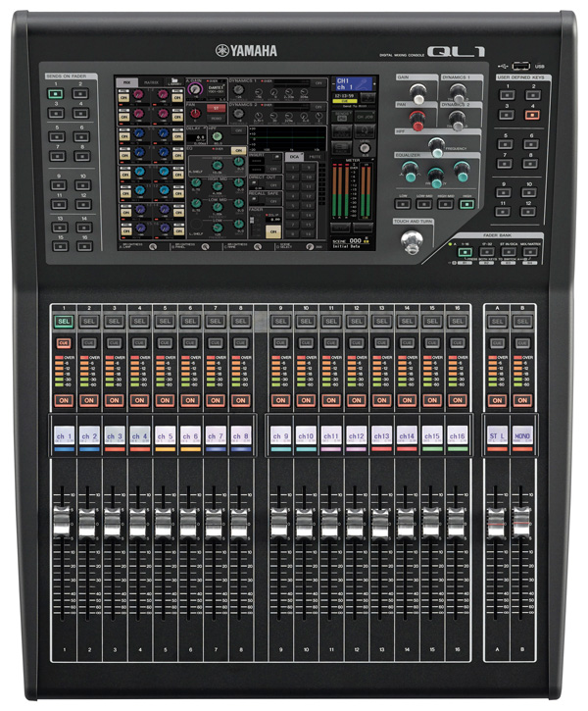
Task: Click the DYNAMICS 1 hardware knob
Action: click(458, 92)
